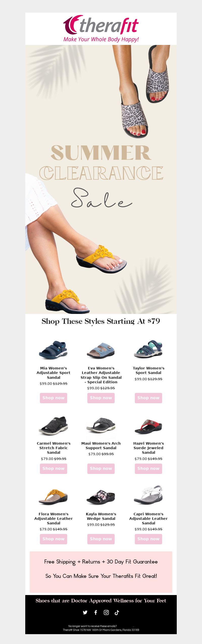This screenshot has height=644, width=202.
Task: Click the Free Shipping + Returns banner
Action: [x=101, y=572]
